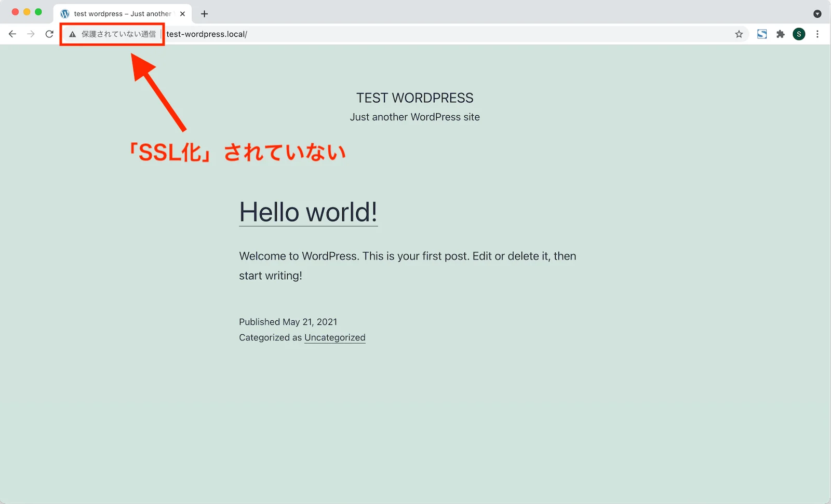Click the back navigation arrow
831x504 pixels.
pyautogui.click(x=12, y=34)
